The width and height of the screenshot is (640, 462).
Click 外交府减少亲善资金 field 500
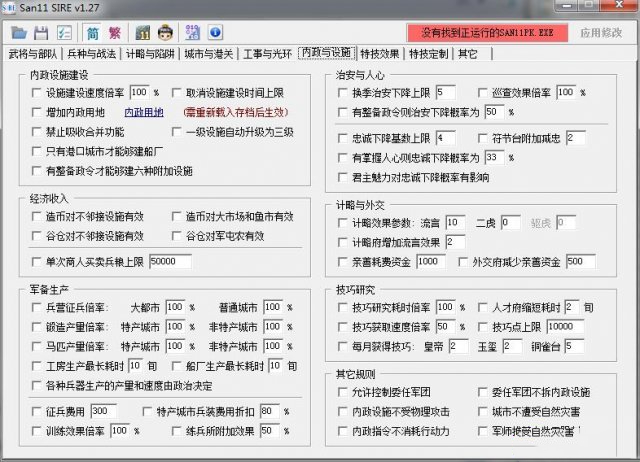(x=580, y=261)
